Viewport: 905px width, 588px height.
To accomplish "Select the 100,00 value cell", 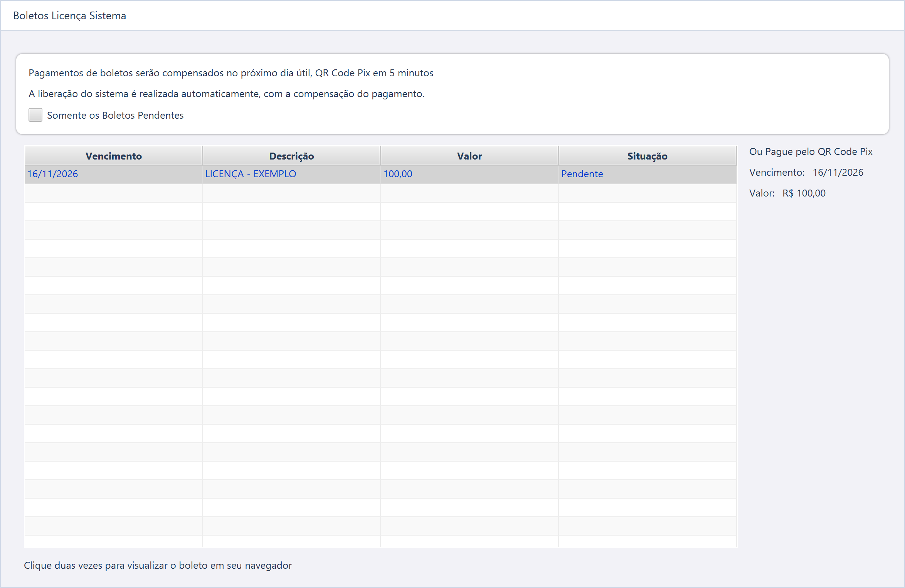I will 469,174.
